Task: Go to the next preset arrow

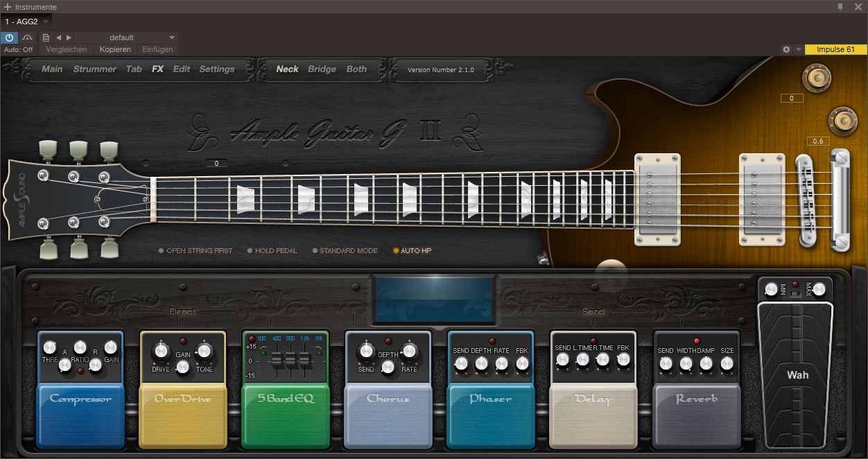Action: point(69,37)
